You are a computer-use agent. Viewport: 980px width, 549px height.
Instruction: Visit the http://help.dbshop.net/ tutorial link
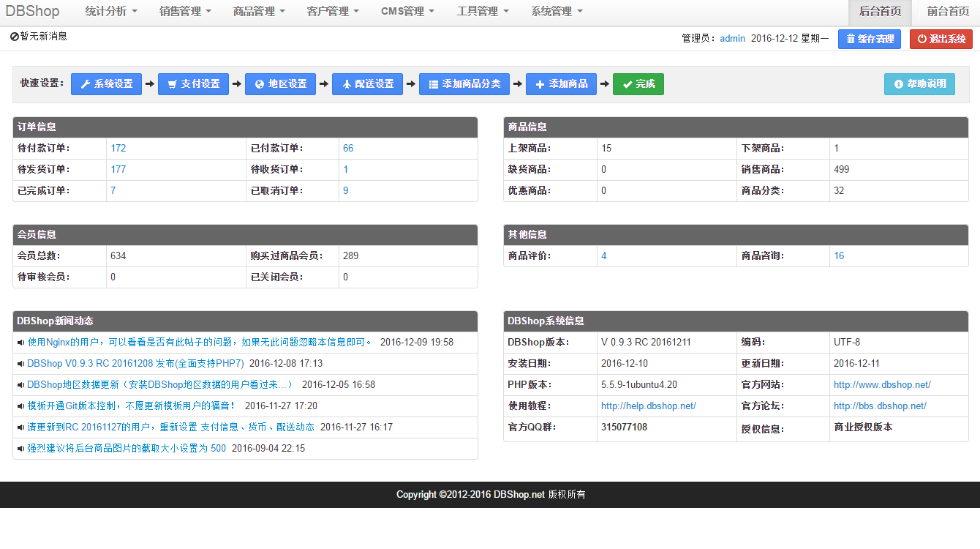(648, 406)
